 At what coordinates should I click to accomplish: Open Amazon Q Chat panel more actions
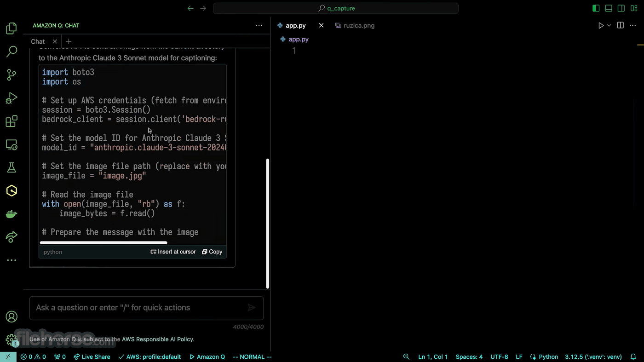[x=259, y=25]
